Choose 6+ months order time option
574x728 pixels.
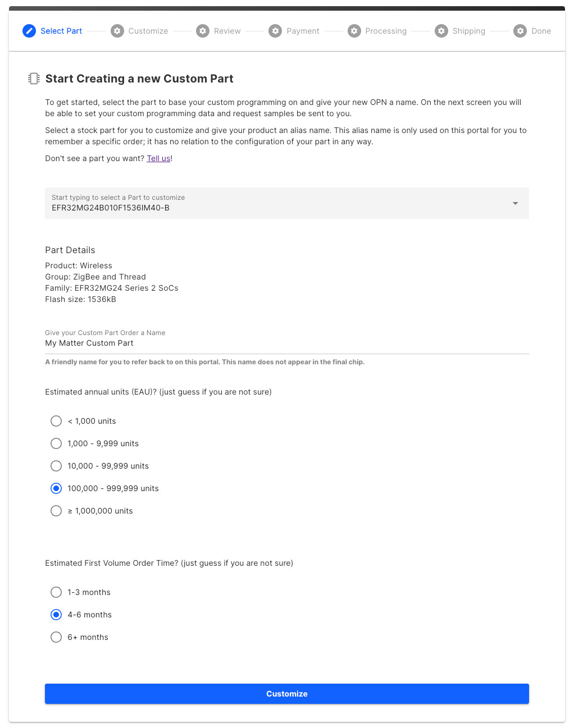tap(56, 637)
